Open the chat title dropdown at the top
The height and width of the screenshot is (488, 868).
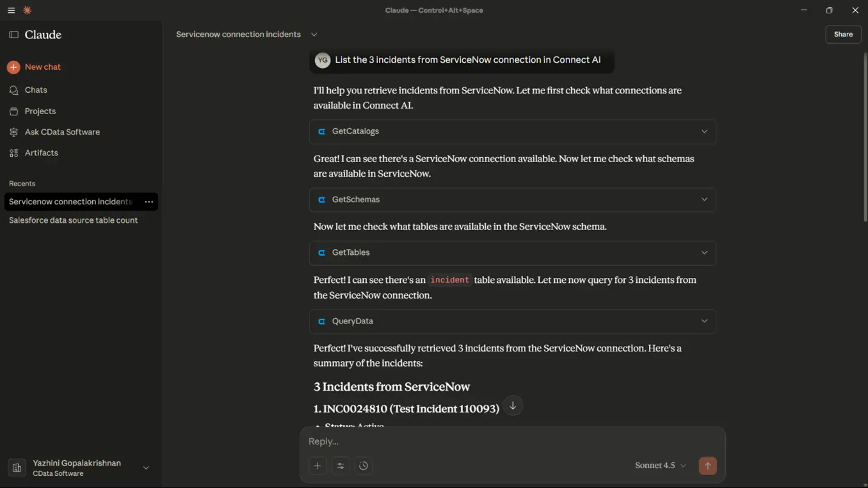coord(314,35)
